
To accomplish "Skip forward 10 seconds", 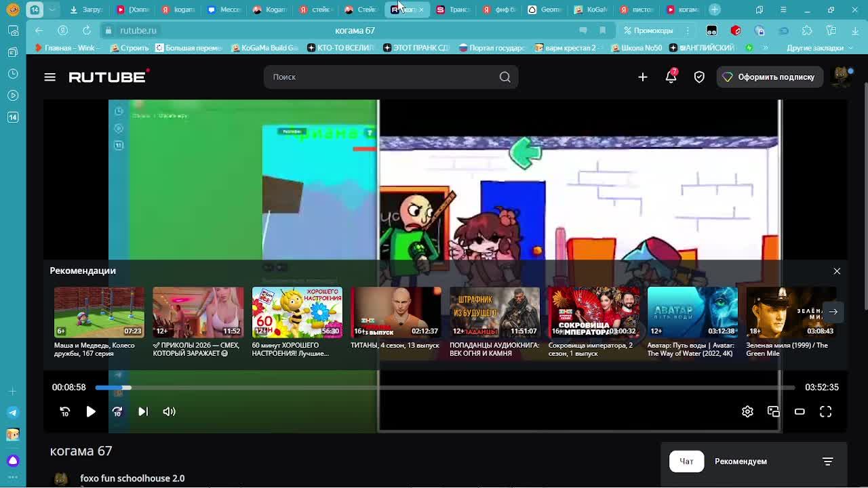I will click(117, 411).
